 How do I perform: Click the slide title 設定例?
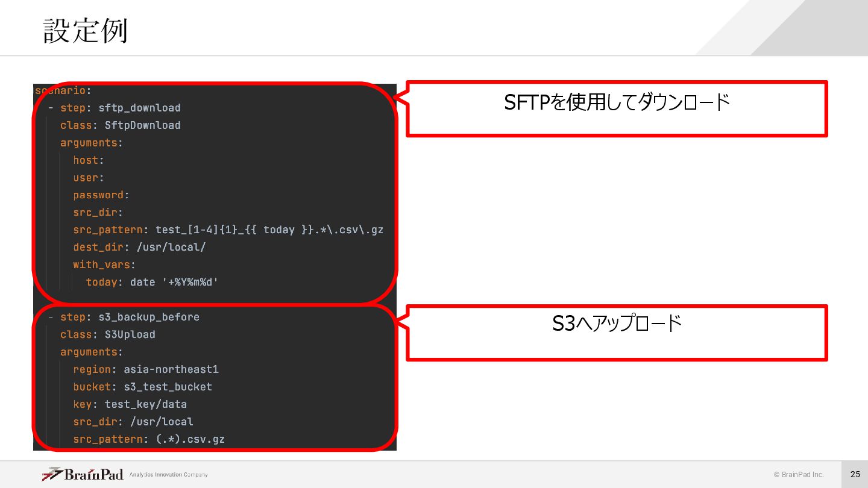pos(85,31)
